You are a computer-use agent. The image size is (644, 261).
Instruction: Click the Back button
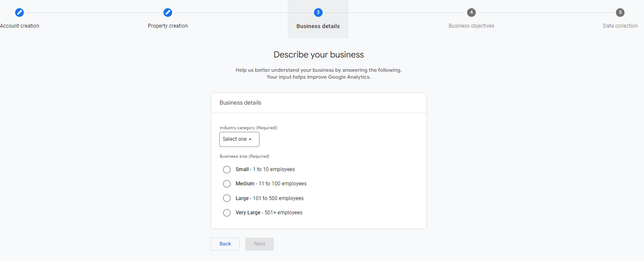(x=225, y=244)
